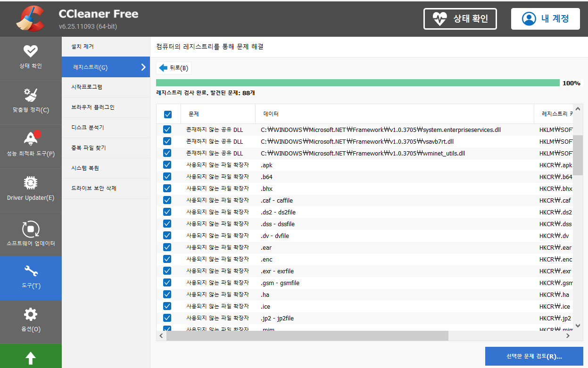The width and height of the screenshot is (588, 368).
Task: Uncheck the system.enterpriseservices.dll row checkbox
Action: pyautogui.click(x=167, y=130)
